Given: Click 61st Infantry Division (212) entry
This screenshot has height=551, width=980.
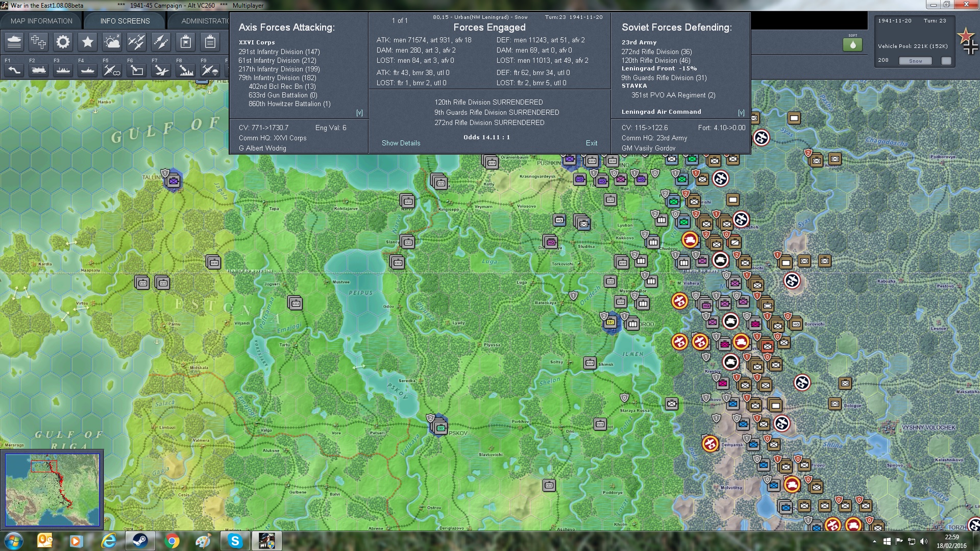Looking at the screenshot, I should pyautogui.click(x=277, y=60).
